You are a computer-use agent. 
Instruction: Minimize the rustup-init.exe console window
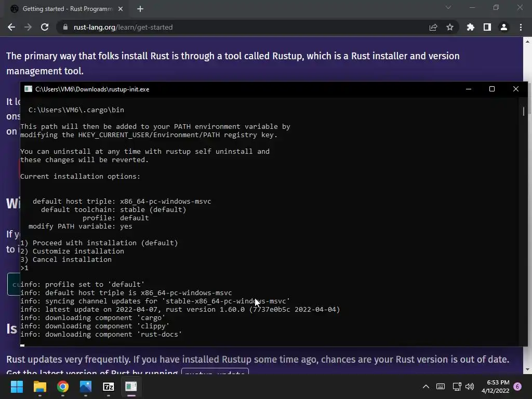point(469,89)
